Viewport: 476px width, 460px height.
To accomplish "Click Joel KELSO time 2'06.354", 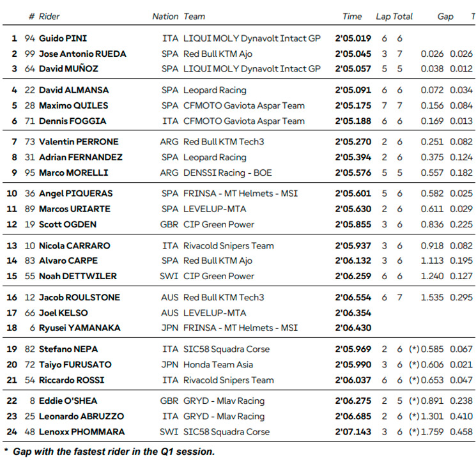I will point(353,313).
